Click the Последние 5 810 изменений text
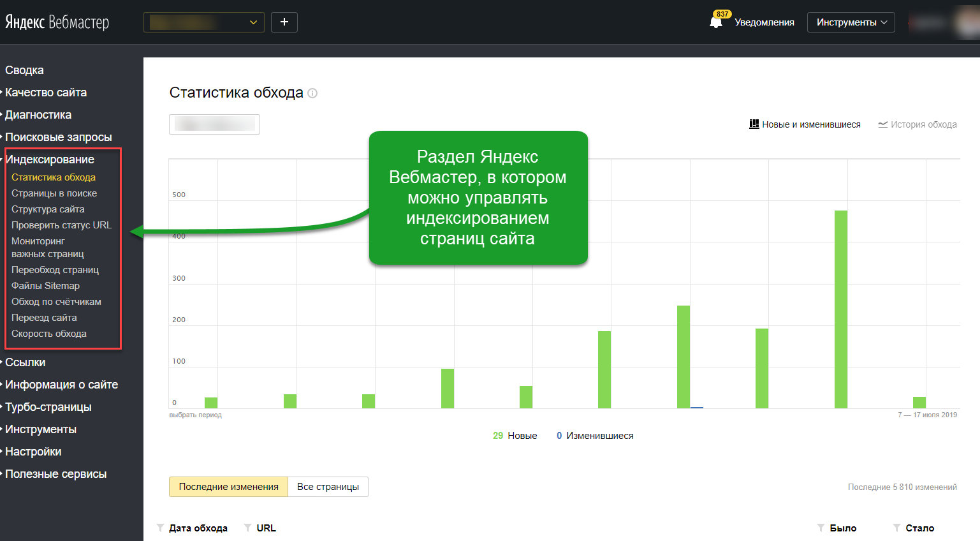Image resolution: width=980 pixels, height=541 pixels. [902, 487]
